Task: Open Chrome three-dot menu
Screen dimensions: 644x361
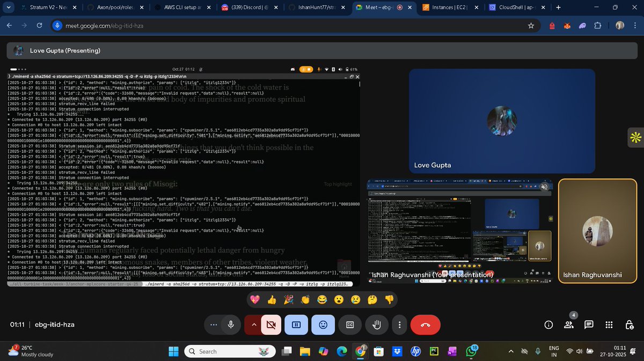Action: pyautogui.click(x=635, y=25)
